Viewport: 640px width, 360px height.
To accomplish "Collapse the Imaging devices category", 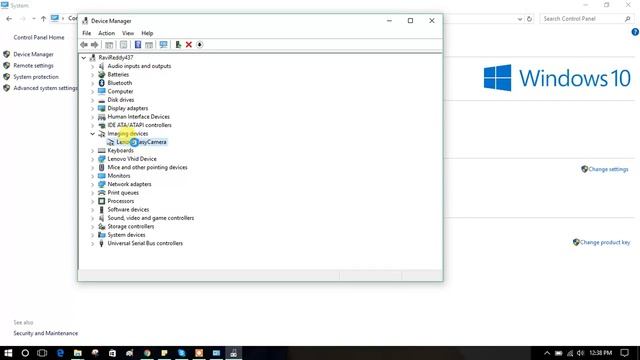I will [93, 133].
